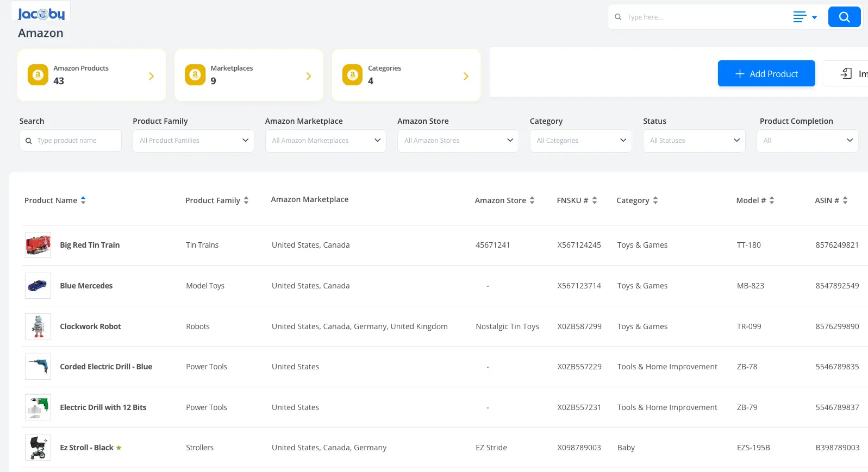
Task: Open the Blue Mercedes product link
Action: [86, 286]
